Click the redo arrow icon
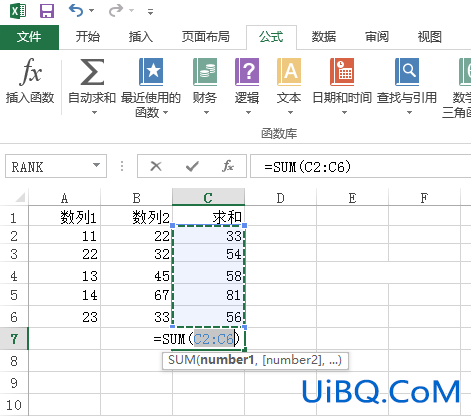The width and height of the screenshot is (471, 416). tap(116, 11)
